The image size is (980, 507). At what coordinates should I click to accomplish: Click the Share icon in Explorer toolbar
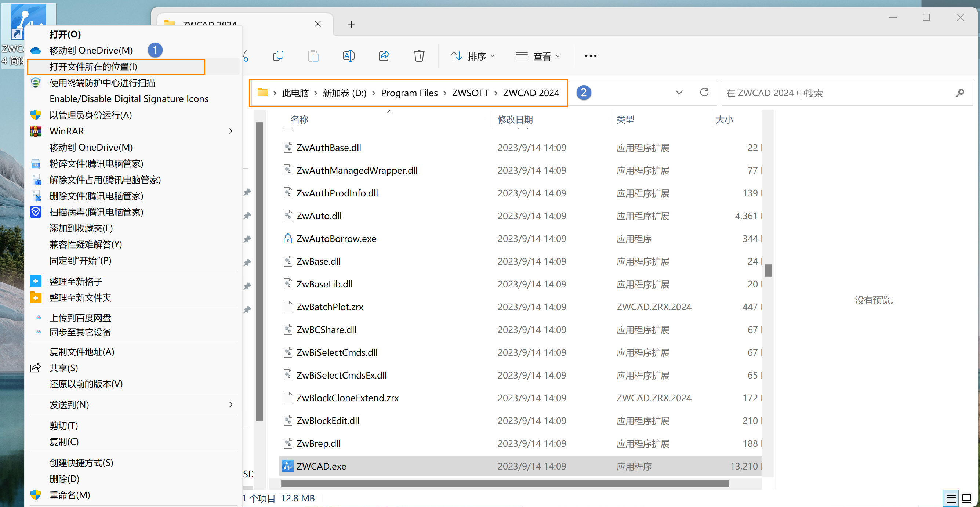click(384, 56)
